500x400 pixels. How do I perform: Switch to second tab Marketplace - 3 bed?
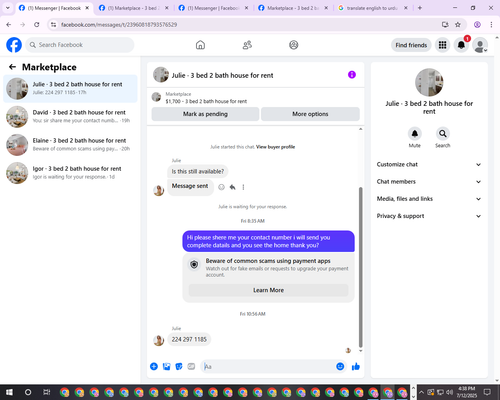(x=134, y=8)
